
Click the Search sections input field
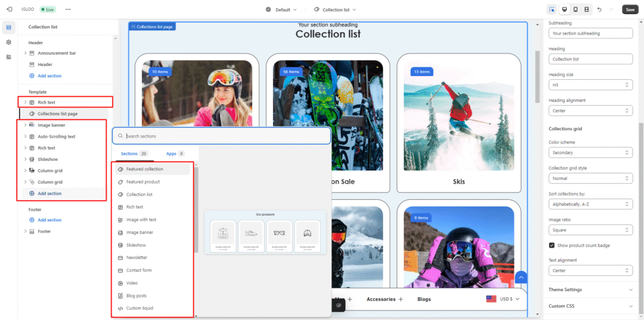(x=223, y=136)
